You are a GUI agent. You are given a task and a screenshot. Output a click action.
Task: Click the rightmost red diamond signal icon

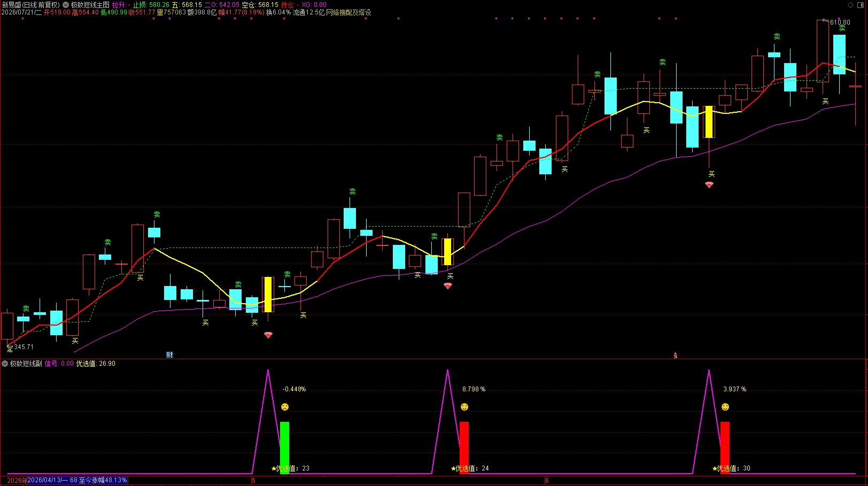(x=709, y=185)
